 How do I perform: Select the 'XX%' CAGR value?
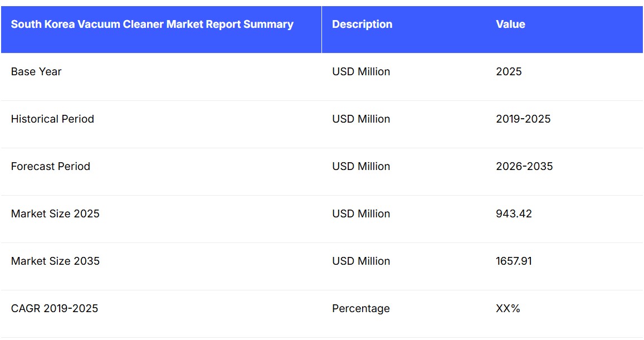(508, 308)
